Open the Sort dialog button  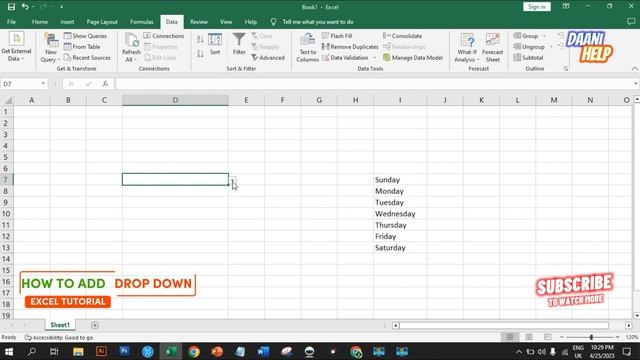pyautogui.click(x=215, y=44)
